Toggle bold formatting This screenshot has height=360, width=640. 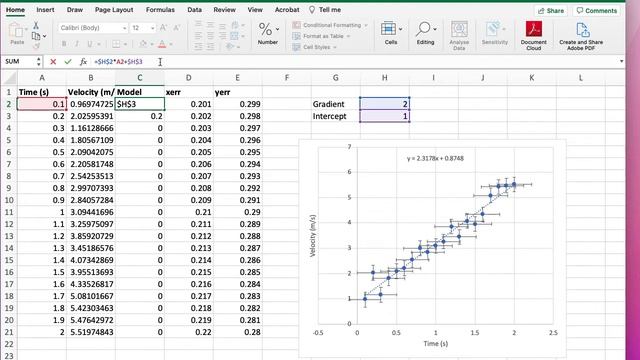pos(64,44)
